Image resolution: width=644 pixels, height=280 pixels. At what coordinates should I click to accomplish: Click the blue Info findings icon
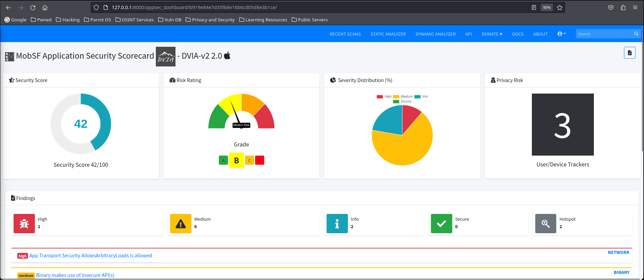(337, 224)
